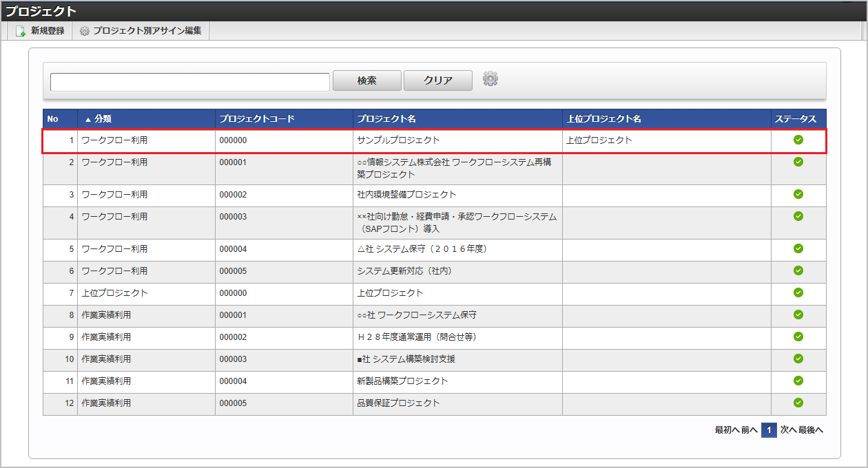Viewport: 868px width, 468px height.
Task: Click the new registration page icon
Action: pos(21,31)
